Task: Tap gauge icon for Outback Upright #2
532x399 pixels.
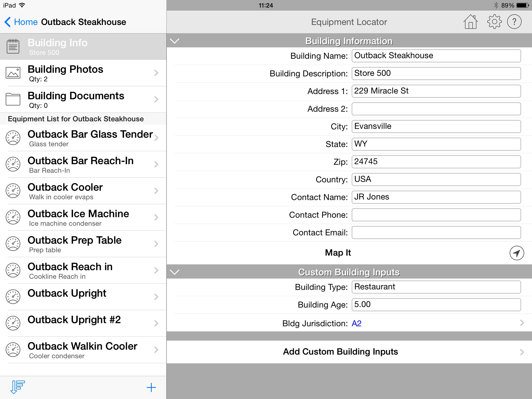Action: click(13, 323)
